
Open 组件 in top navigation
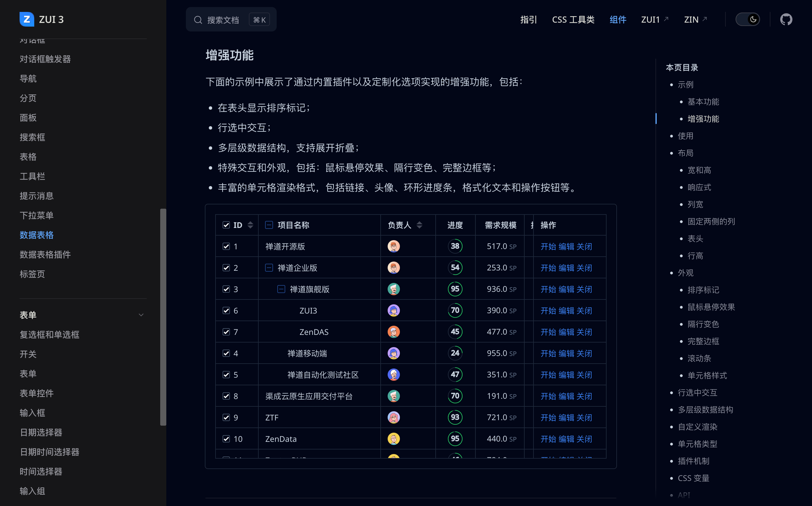coord(618,20)
